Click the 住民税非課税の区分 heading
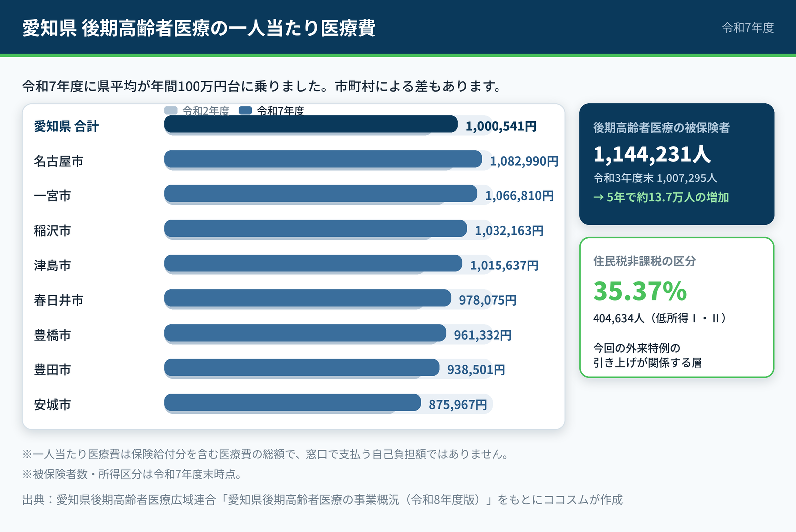This screenshot has height=532, width=796. 644,261
